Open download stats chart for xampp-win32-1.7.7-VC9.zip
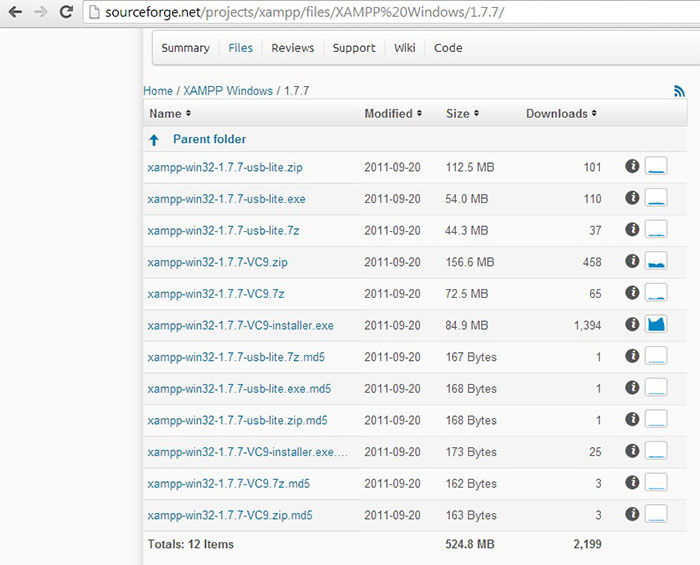Image resolution: width=700 pixels, height=565 pixels. [x=656, y=262]
